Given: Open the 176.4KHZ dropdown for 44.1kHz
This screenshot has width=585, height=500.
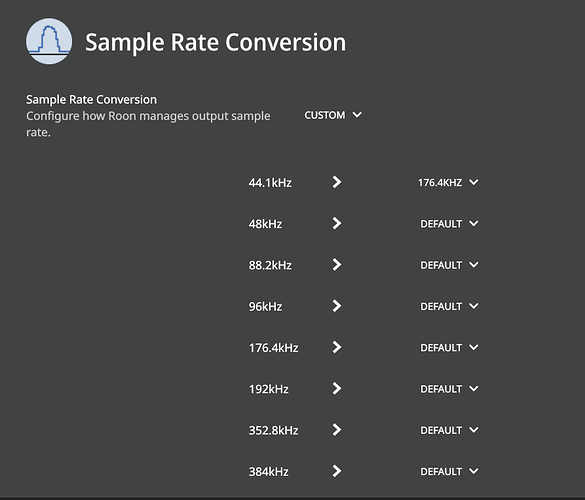Looking at the screenshot, I should pyautogui.click(x=448, y=182).
